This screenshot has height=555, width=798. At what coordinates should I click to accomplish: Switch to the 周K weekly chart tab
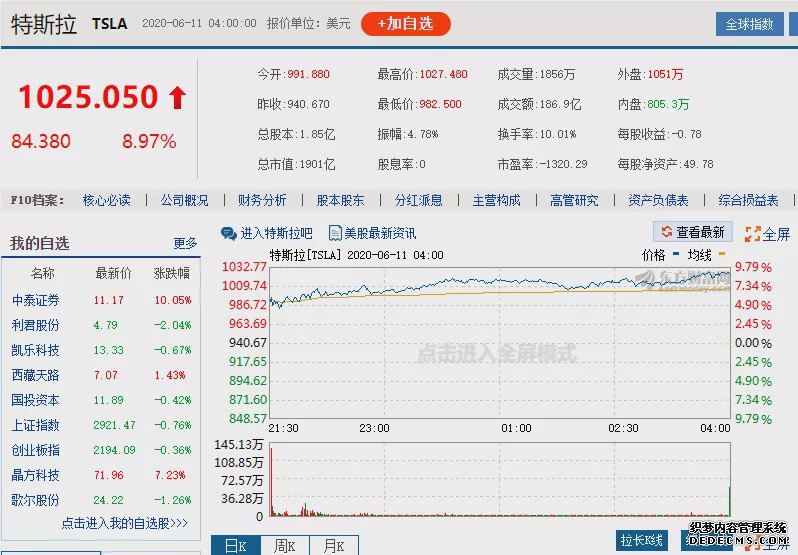point(284,546)
